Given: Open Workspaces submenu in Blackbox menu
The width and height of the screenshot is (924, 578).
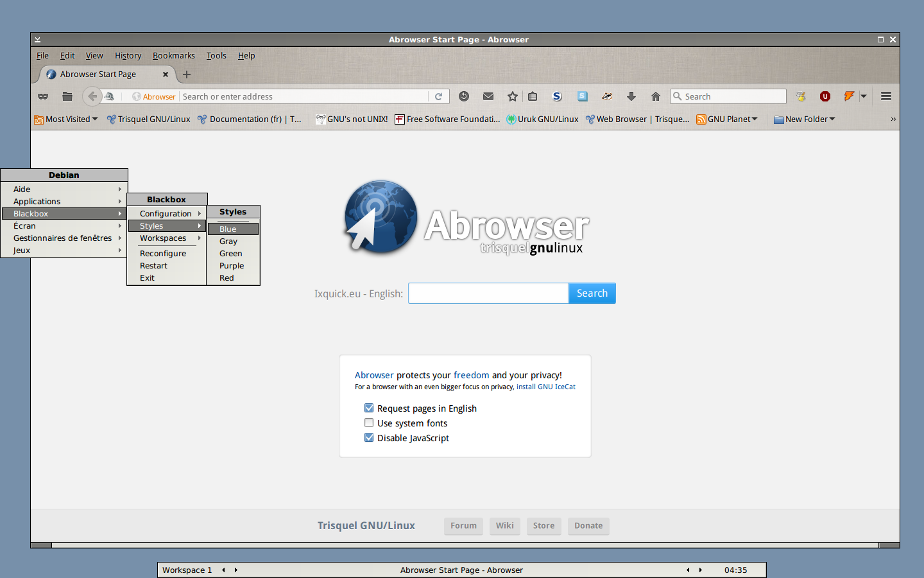Looking at the screenshot, I should click(167, 238).
